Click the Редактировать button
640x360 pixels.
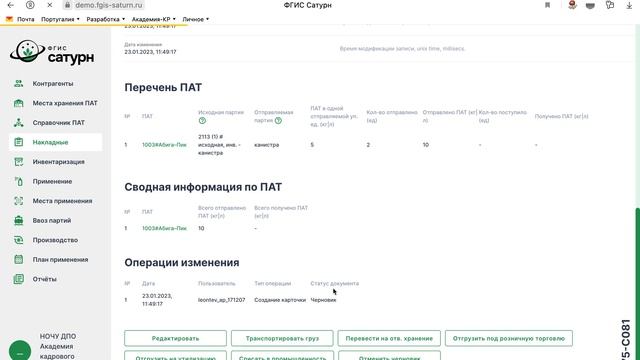[176, 338]
